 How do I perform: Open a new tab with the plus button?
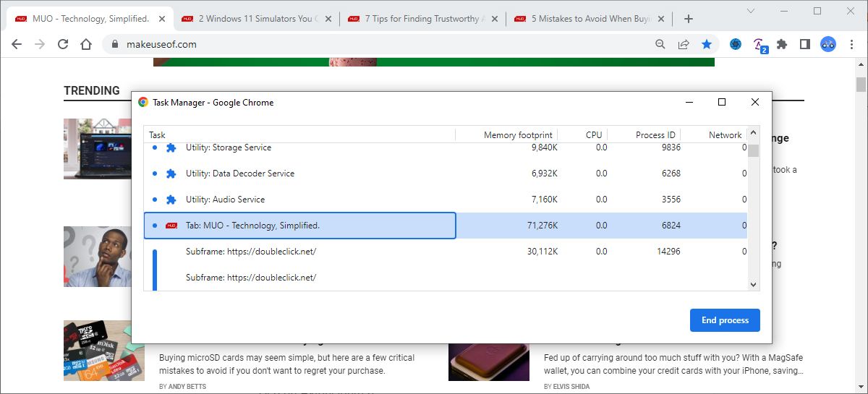click(689, 19)
